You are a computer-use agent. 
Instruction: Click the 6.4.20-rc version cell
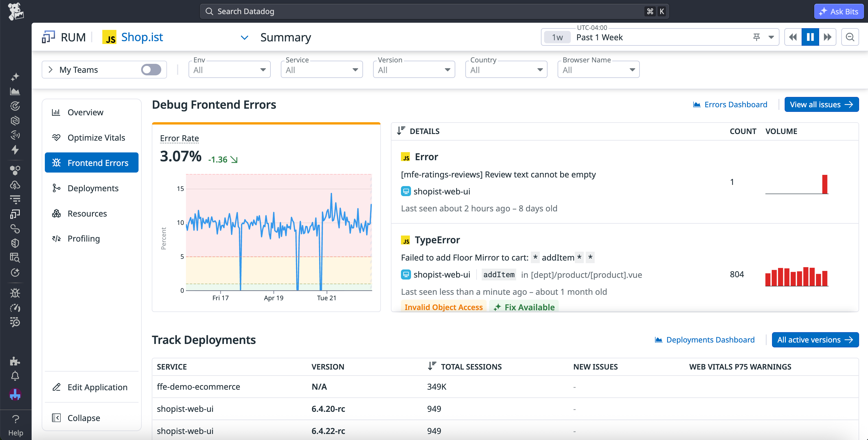click(x=328, y=409)
